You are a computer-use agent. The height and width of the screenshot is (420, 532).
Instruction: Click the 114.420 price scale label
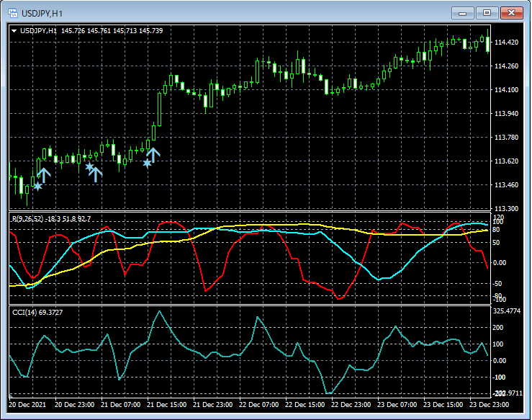tap(508, 43)
